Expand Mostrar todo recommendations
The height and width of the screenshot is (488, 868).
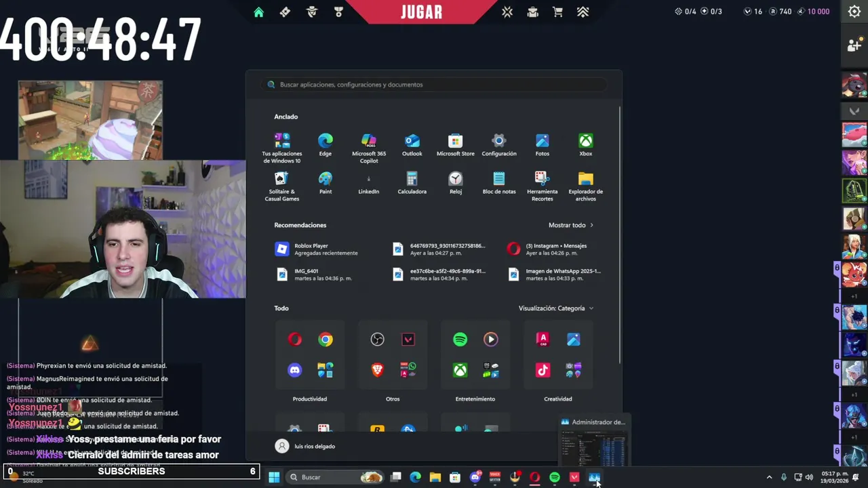pos(571,225)
